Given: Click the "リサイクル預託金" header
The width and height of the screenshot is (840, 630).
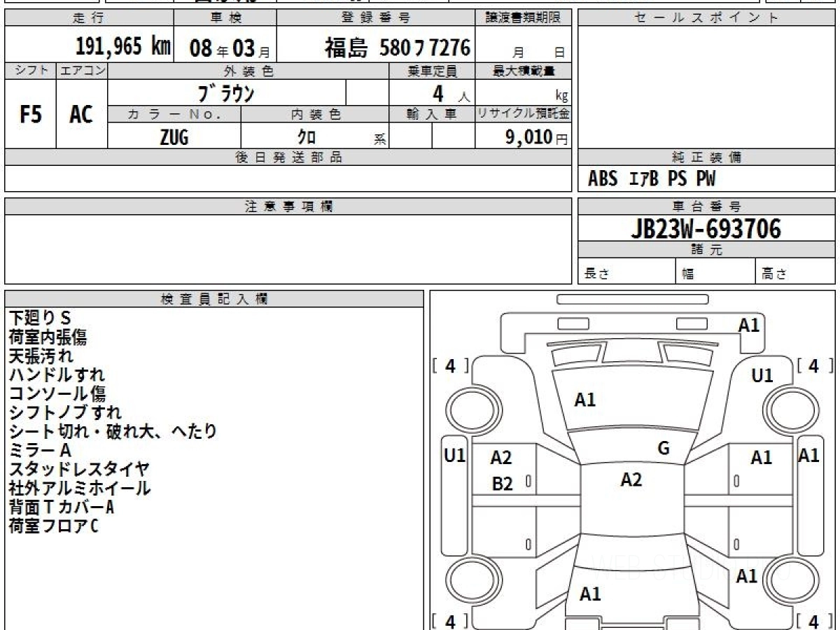Looking at the screenshot, I should (x=524, y=114).
